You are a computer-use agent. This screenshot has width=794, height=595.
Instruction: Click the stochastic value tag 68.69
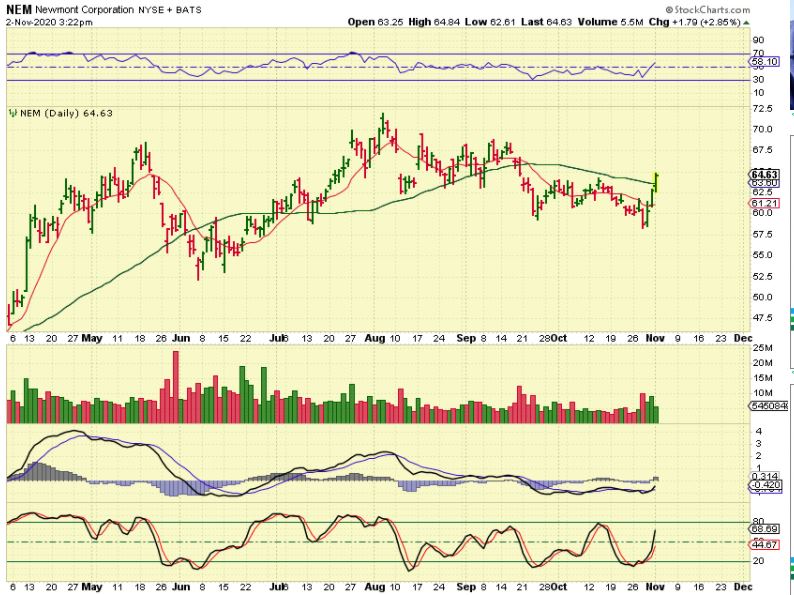765,529
